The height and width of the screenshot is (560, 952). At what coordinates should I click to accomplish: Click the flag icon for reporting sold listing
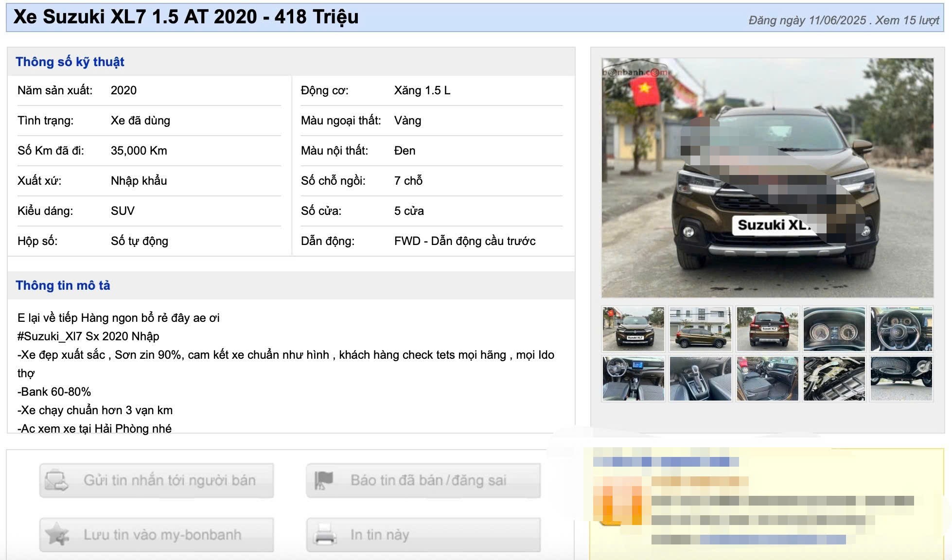click(x=324, y=480)
